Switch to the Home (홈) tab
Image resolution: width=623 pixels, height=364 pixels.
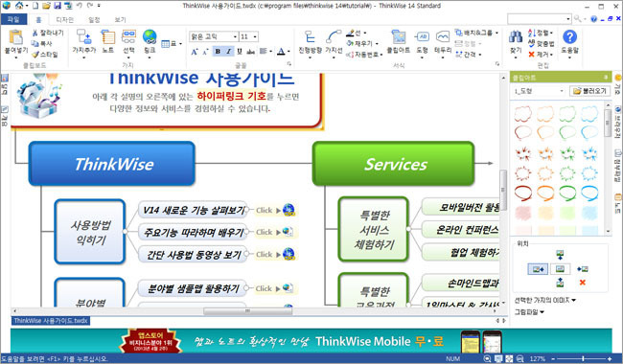coord(38,19)
